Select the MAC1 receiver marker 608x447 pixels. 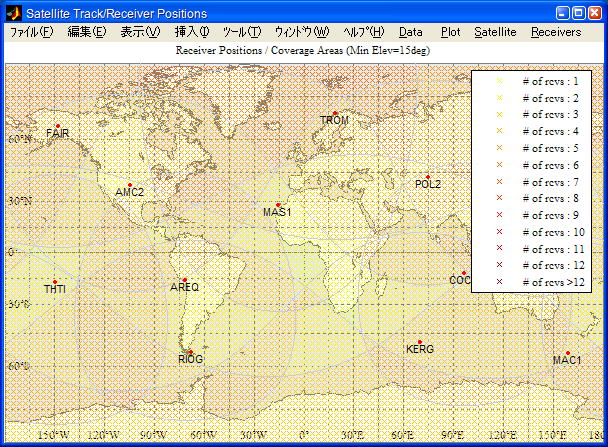pyautogui.click(x=567, y=353)
